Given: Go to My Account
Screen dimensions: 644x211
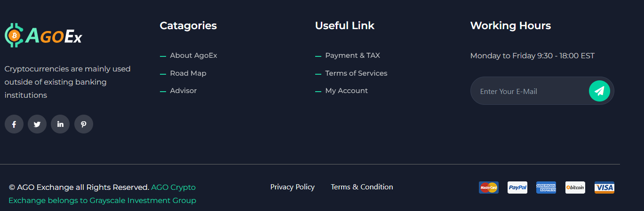Looking at the screenshot, I should click(x=346, y=91).
